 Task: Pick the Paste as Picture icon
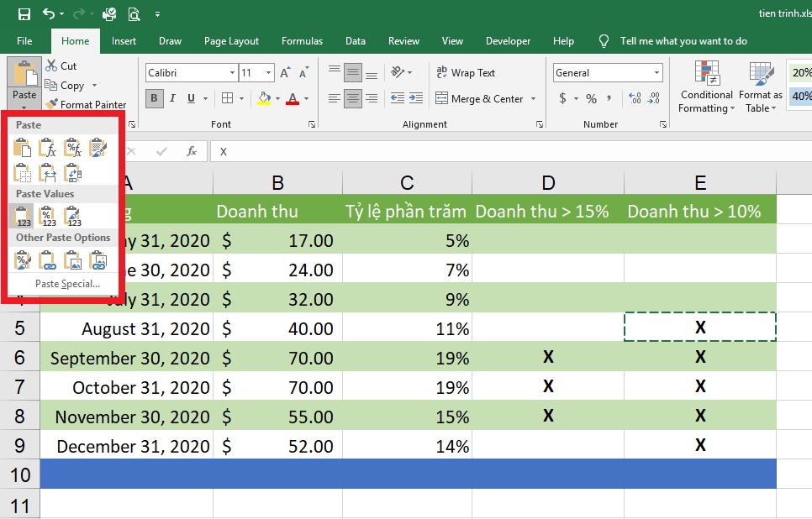[x=72, y=260]
